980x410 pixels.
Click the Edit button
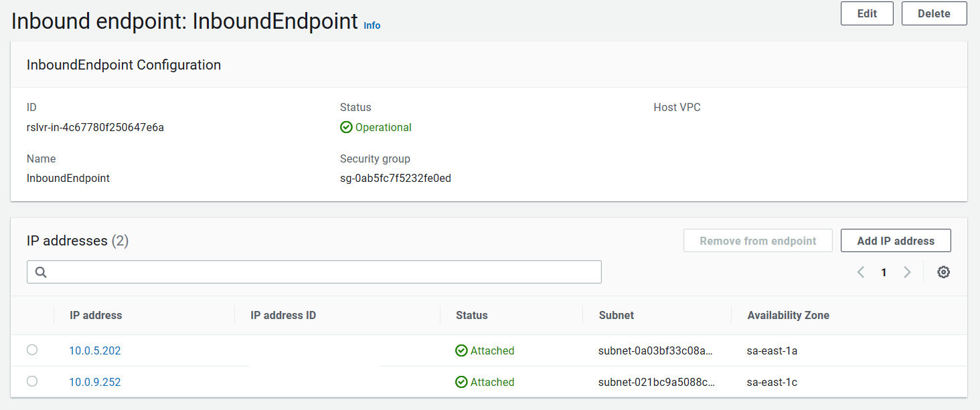[867, 13]
